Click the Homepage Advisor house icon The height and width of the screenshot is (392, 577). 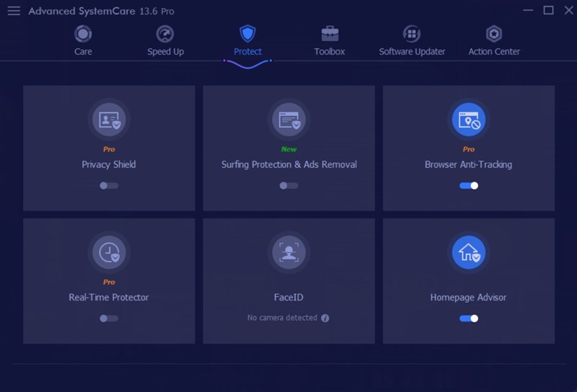coord(468,252)
